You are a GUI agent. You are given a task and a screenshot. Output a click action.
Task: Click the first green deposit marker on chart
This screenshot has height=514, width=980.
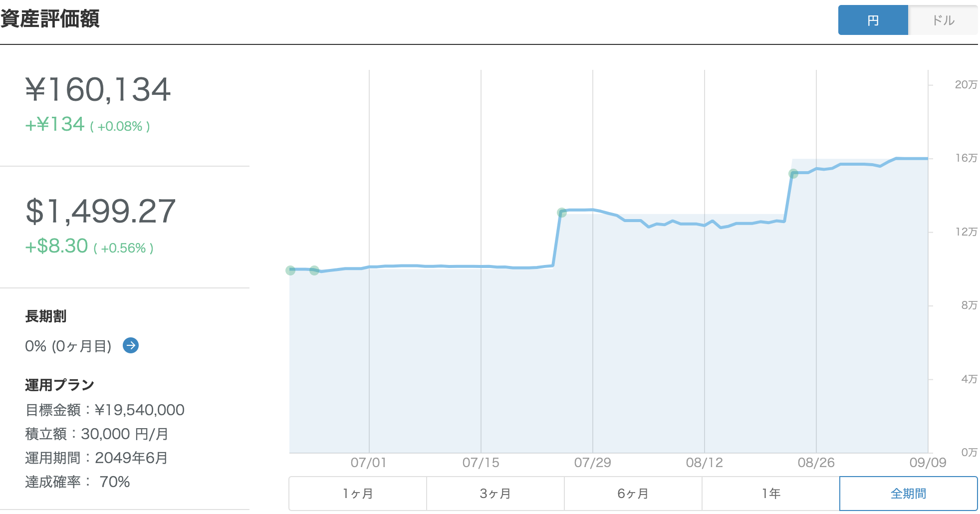tap(290, 270)
